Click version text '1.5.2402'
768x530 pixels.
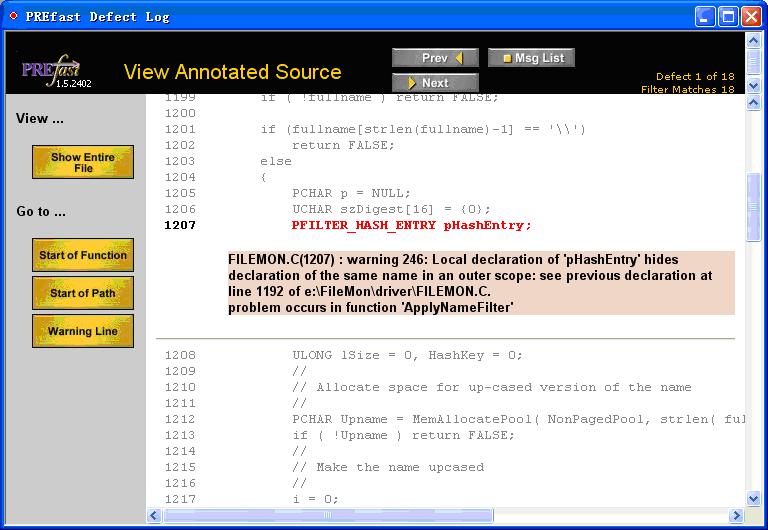pos(73,84)
